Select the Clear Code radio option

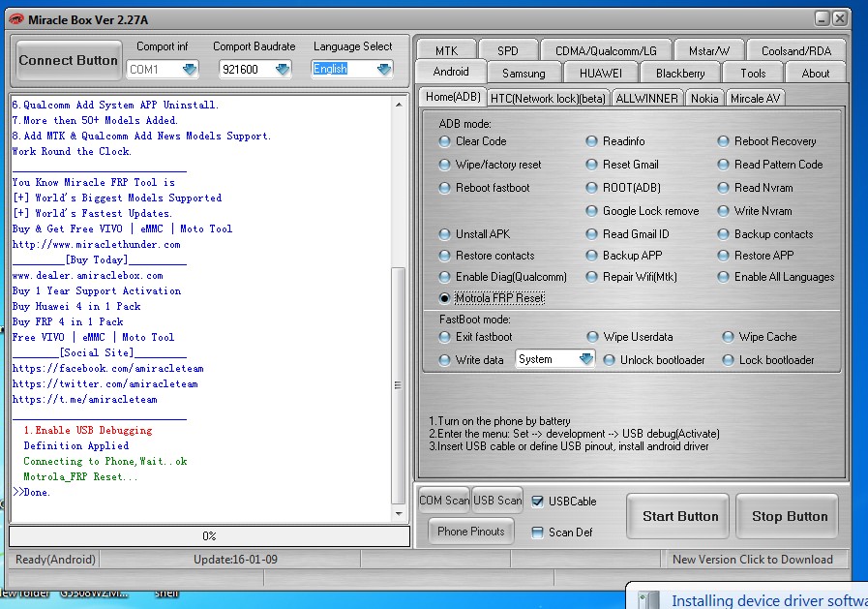[444, 141]
